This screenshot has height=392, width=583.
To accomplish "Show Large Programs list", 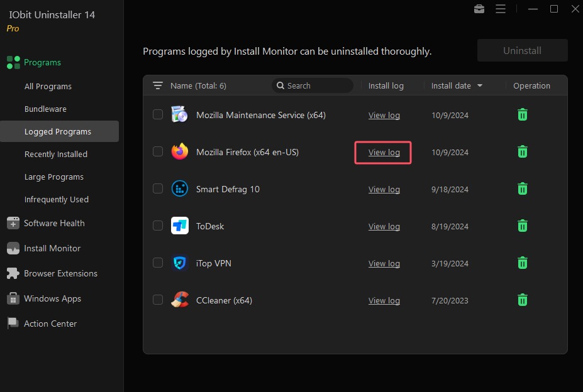I will [54, 177].
